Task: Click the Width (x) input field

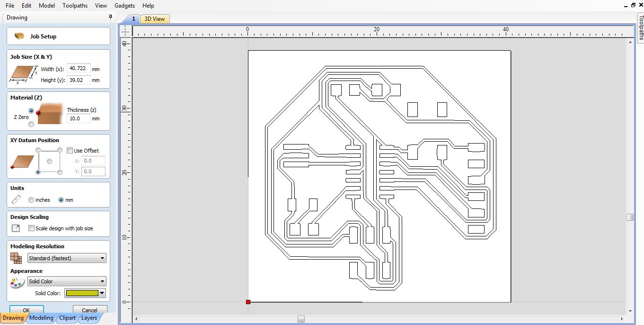Action: tap(79, 69)
